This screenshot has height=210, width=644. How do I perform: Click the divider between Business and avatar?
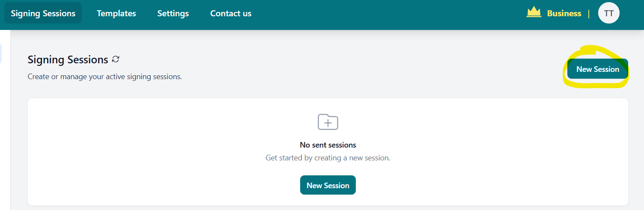point(589,14)
